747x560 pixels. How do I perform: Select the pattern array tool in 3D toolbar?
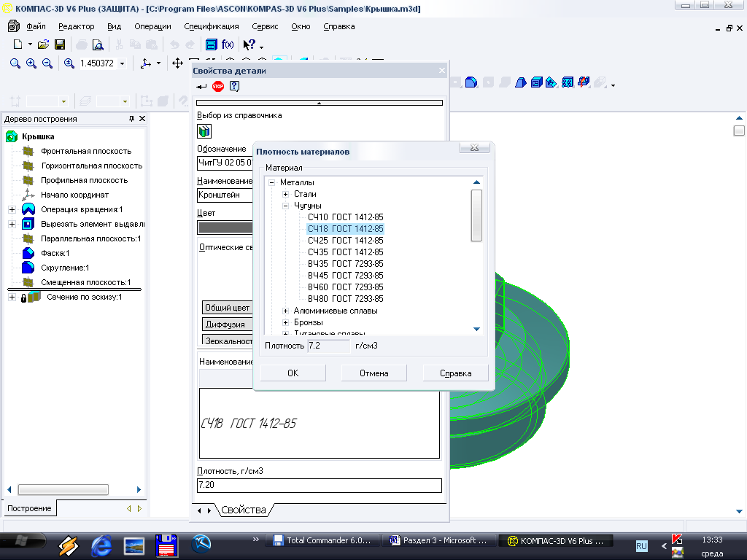click(x=567, y=82)
